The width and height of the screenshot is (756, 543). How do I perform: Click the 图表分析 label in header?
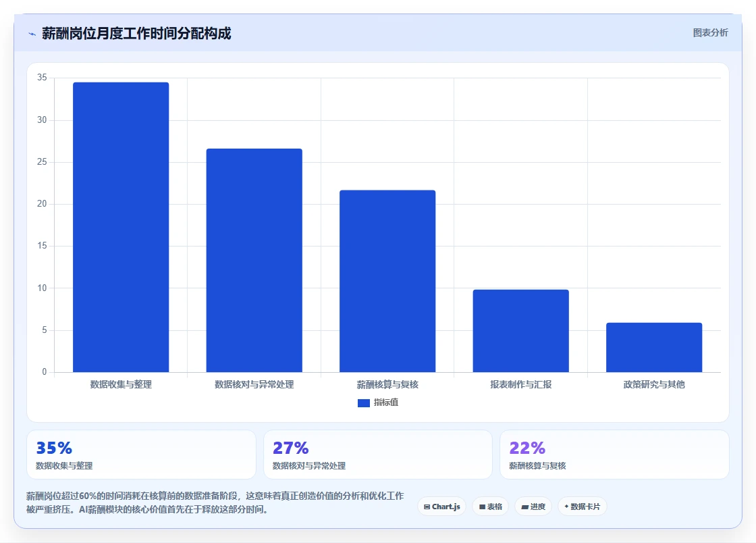(x=710, y=33)
